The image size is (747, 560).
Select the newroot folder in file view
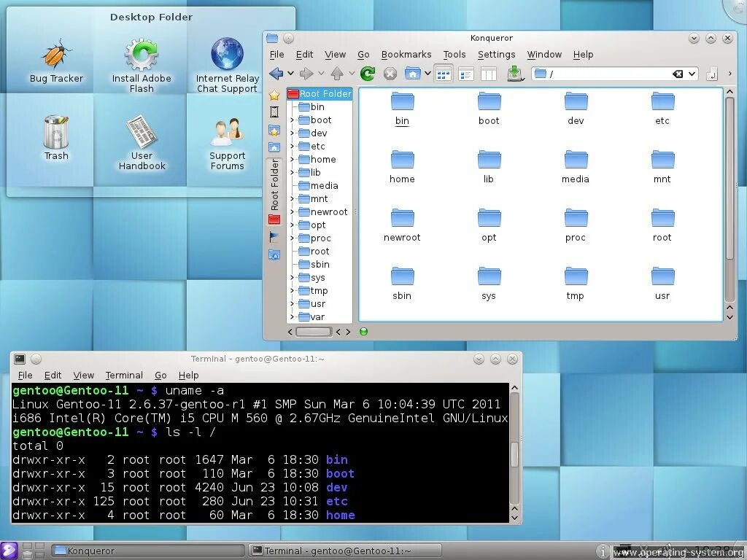[x=402, y=225]
